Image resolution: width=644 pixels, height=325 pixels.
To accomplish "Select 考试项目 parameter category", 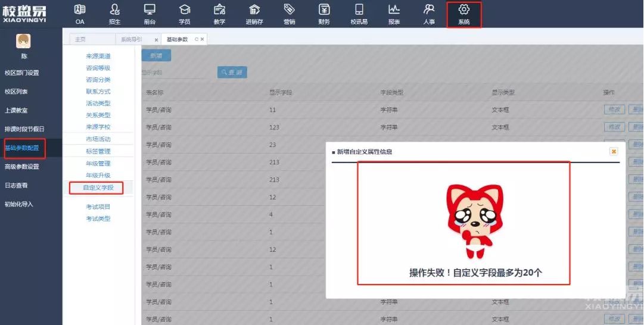I will pyautogui.click(x=98, y=207).
